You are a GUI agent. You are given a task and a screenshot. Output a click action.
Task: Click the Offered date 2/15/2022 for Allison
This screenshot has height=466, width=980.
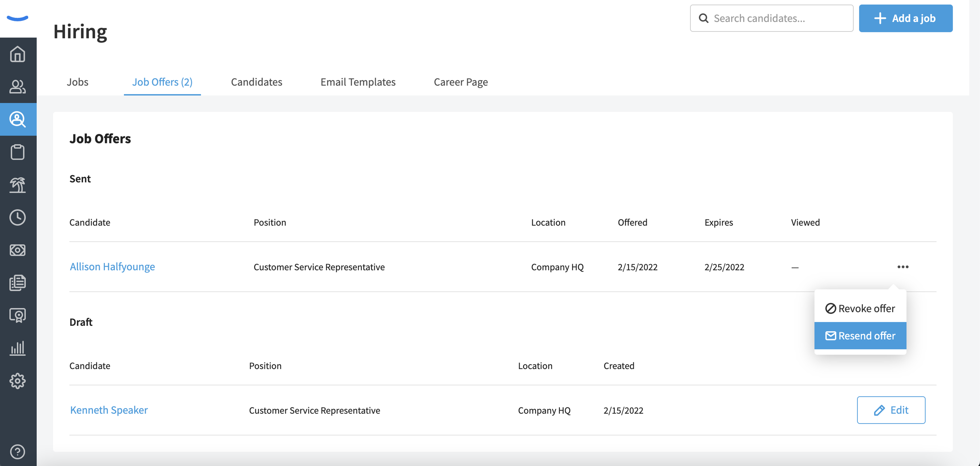638,267
